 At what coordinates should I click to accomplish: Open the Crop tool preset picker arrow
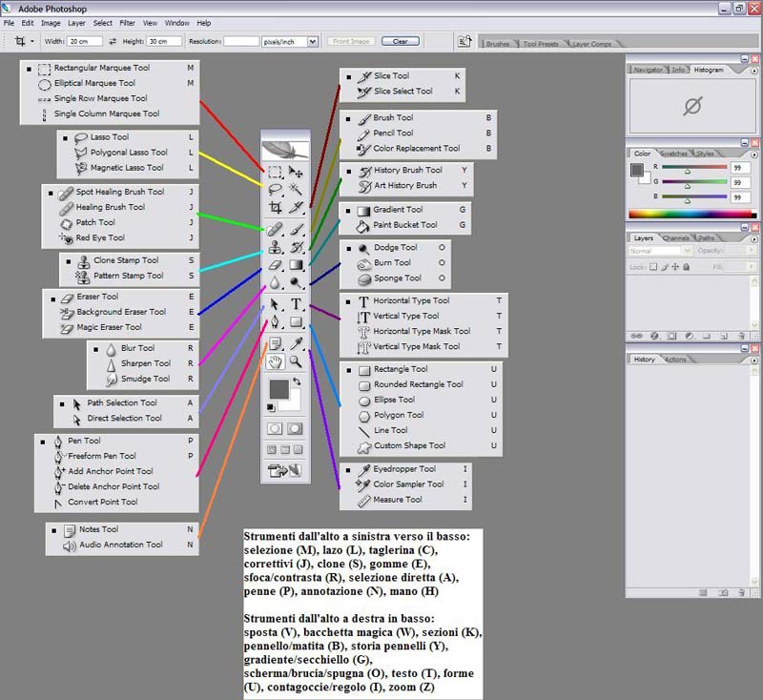(x=31, y=42)
